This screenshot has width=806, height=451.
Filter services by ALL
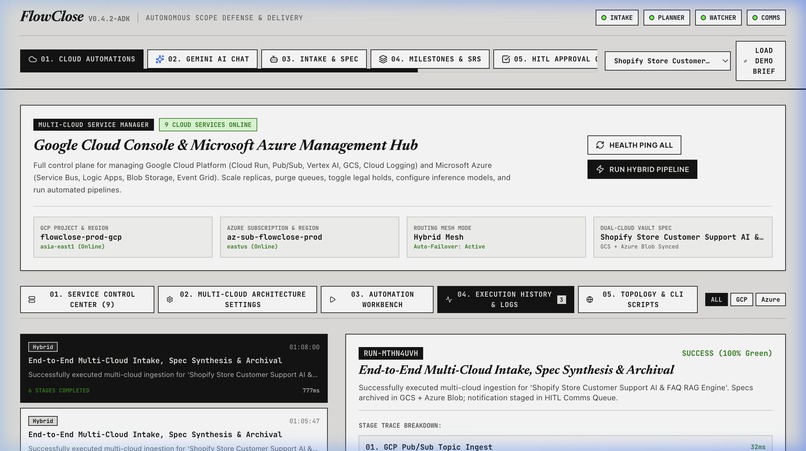(x=717, y=299)
